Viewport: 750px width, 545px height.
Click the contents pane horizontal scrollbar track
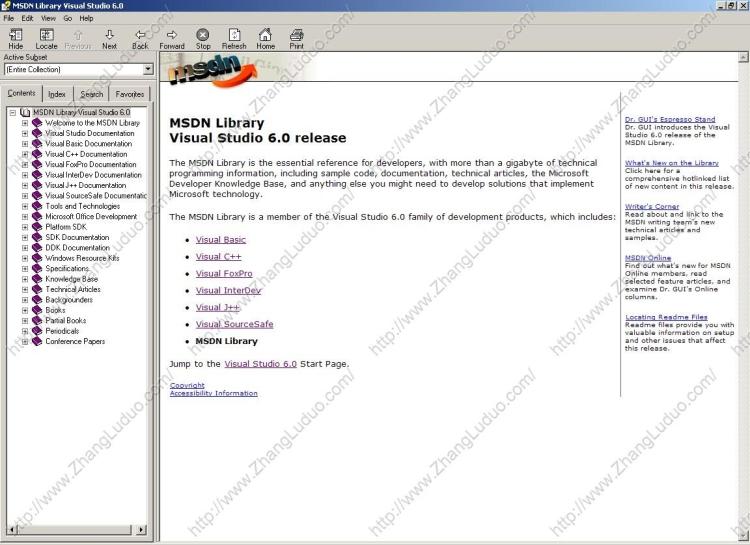click(75, 530)
